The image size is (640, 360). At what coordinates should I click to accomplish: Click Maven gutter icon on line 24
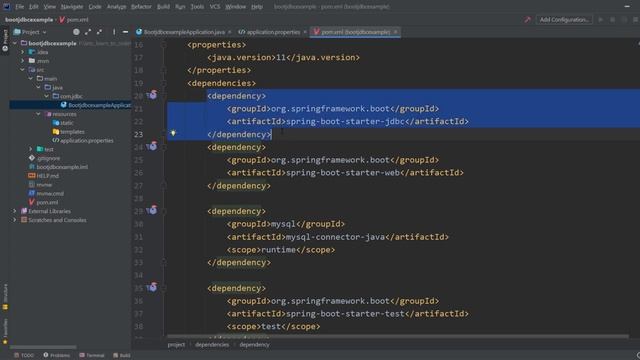click(x=152, y=146)
